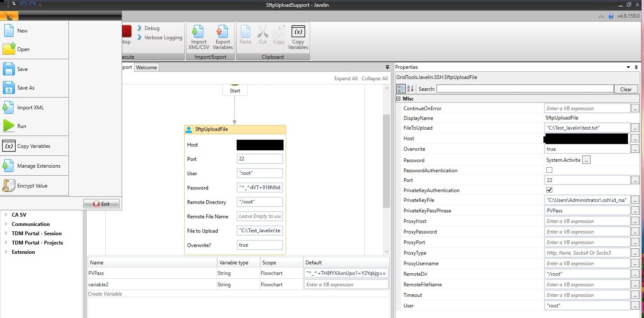Click the Import XML/CSV ribbon icon
Viewport: 644px width, 318px height.
198,32
